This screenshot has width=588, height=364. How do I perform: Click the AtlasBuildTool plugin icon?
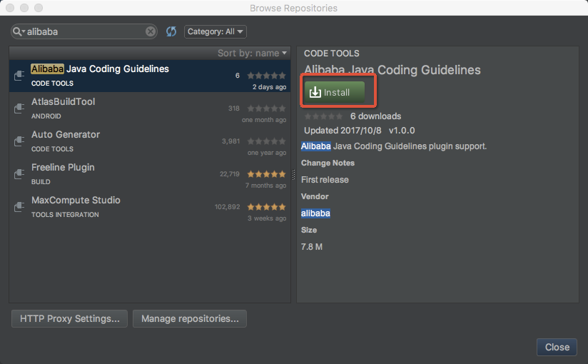pos(20,108)
